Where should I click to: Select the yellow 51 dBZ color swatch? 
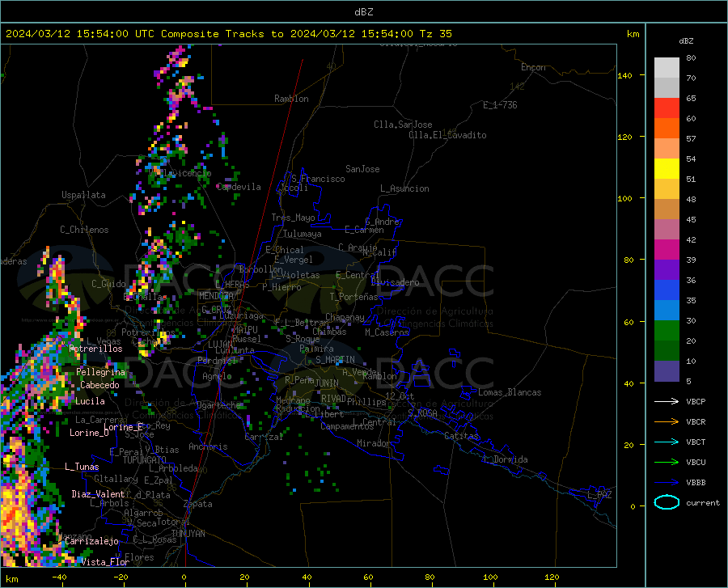(x=667, y=169)
